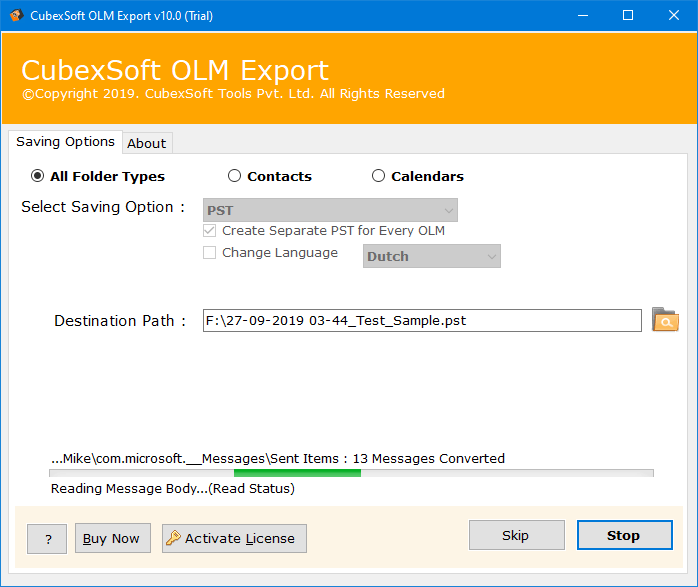Screen dimensions: 698x587
Task: Click the Reading Message Body status text
Action: [x=172, y=489]
